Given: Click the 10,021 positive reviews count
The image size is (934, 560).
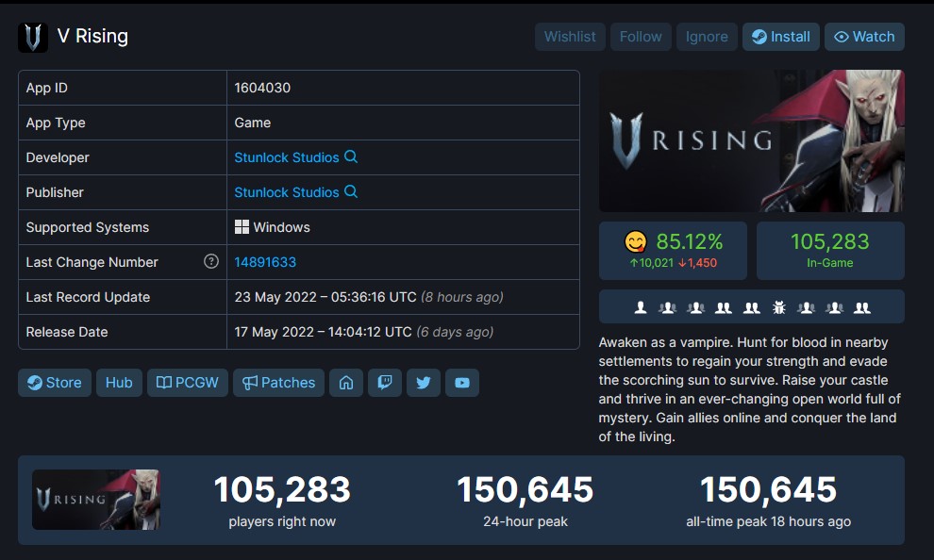Looking at the screenshot, I should pyautogui.click(x=651, y=263).
